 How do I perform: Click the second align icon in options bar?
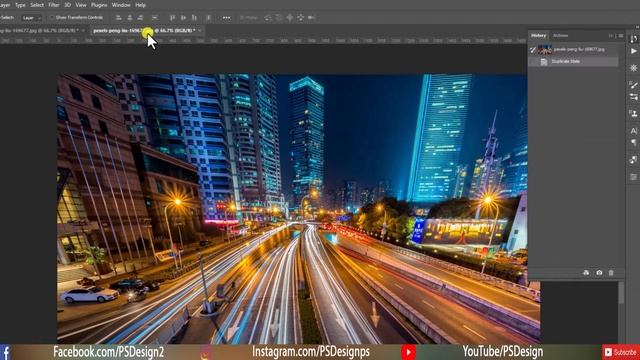pos(129,18)
